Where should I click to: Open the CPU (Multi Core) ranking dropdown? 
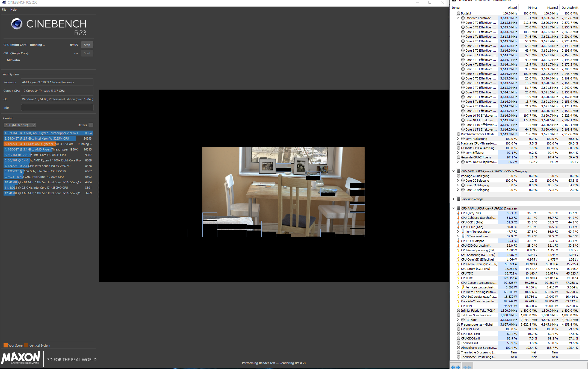point(20,125)
